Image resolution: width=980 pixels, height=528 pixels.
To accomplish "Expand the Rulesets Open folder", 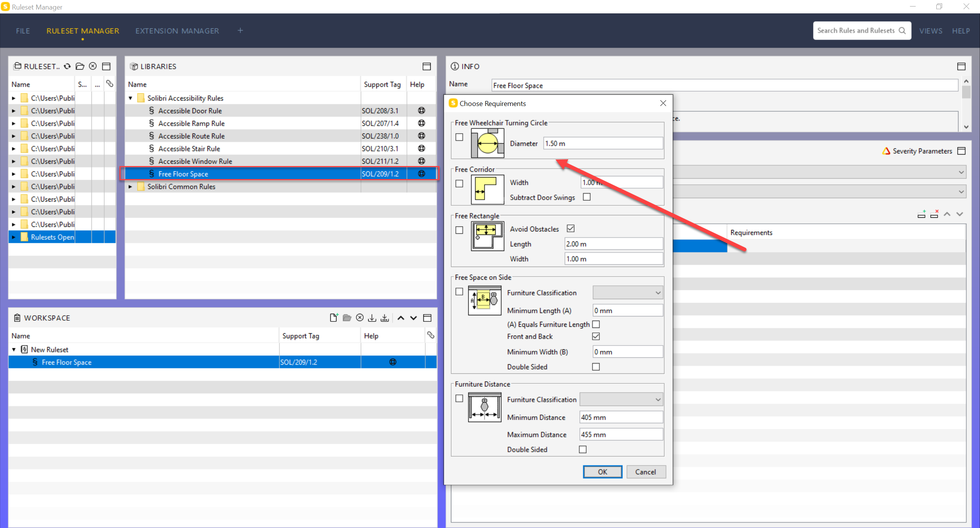I will tap(14, 237).
